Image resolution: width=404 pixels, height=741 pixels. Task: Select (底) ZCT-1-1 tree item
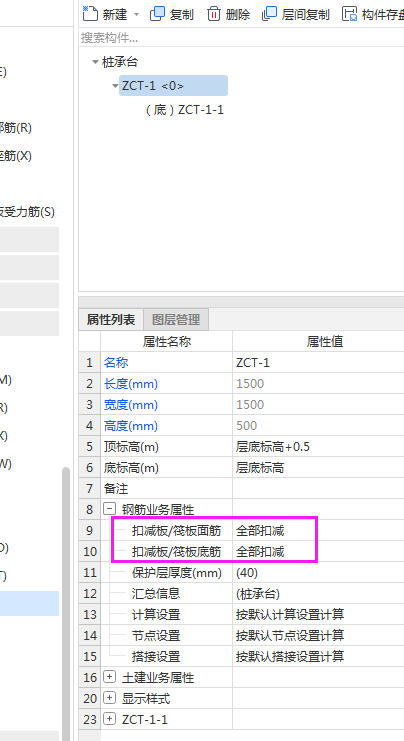(x=185, y=110)
